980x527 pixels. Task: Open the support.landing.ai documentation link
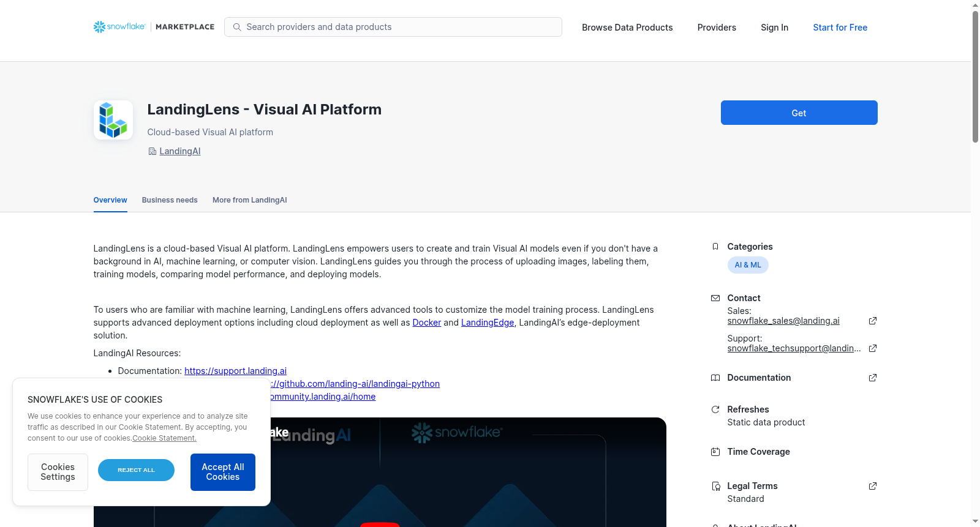tap(235, 371)
